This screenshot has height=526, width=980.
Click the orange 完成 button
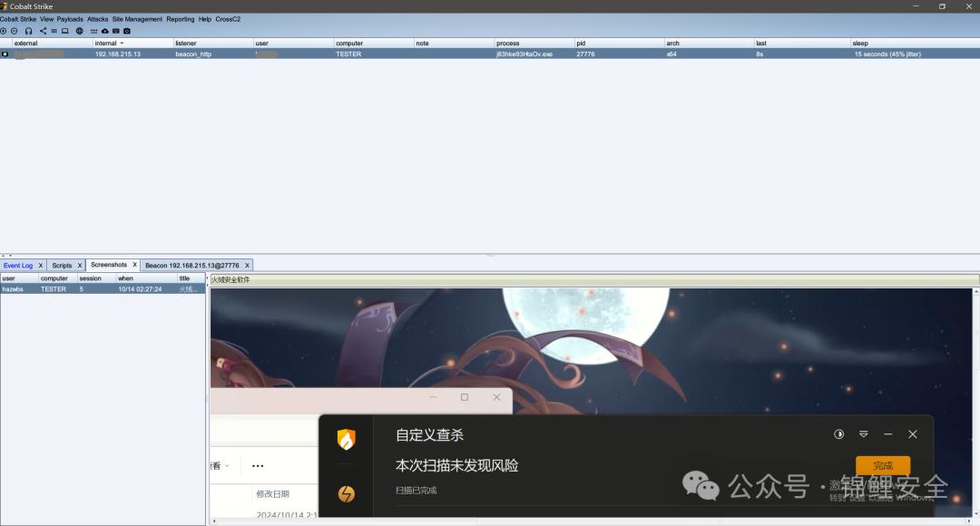pos(883,465)
